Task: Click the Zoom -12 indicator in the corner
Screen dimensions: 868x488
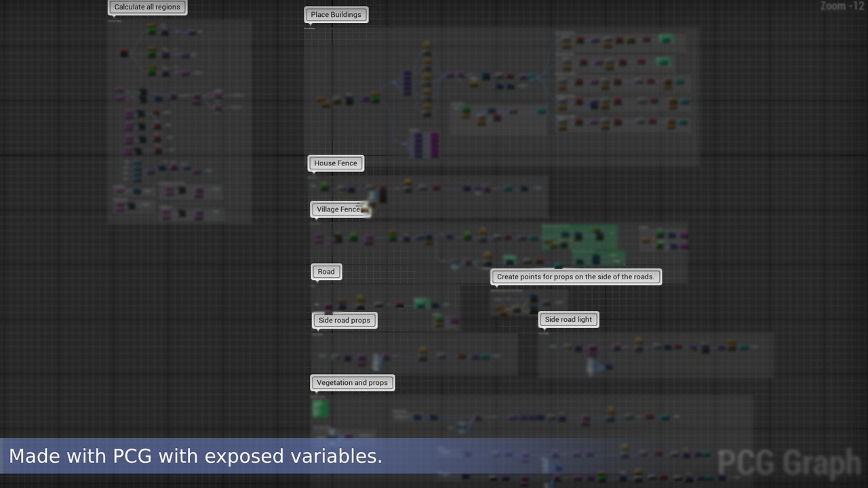Action: 840,7
